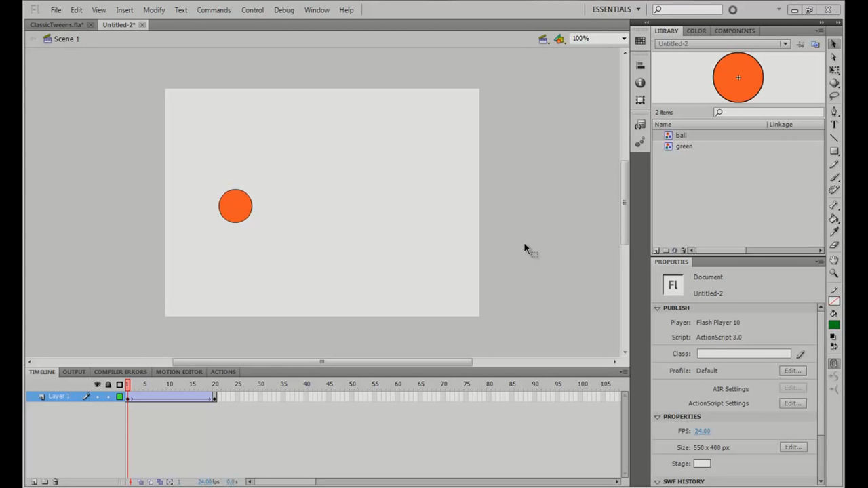
Task: Activate the Zoom magnifier tool
Action: (x=834, y=274)
